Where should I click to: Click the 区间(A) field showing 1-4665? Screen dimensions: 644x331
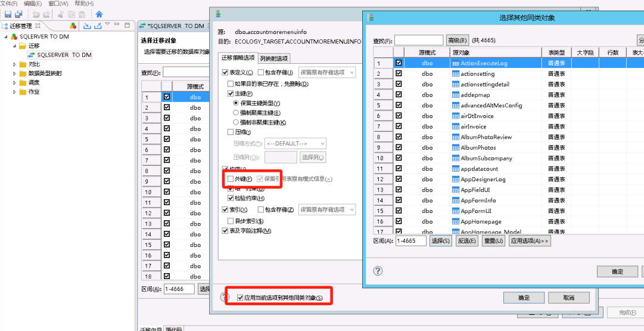[x=411, y=241]
